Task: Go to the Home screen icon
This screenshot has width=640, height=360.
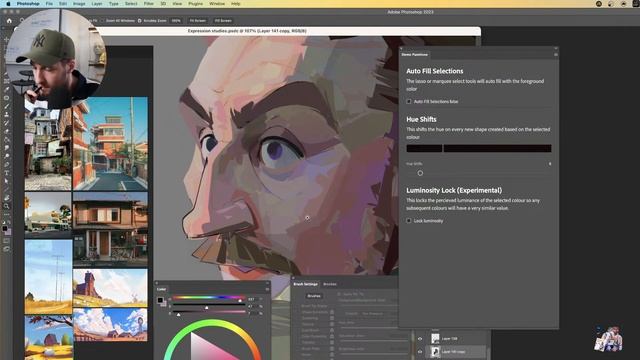Action: point(9,20)
